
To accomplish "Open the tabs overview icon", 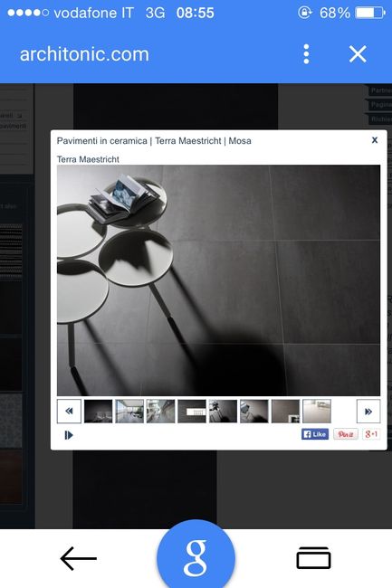I will (x=313, y=558).
